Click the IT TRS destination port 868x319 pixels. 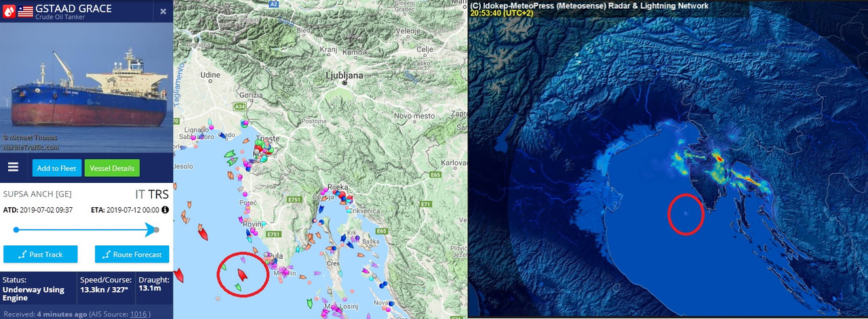pos(152,194)
